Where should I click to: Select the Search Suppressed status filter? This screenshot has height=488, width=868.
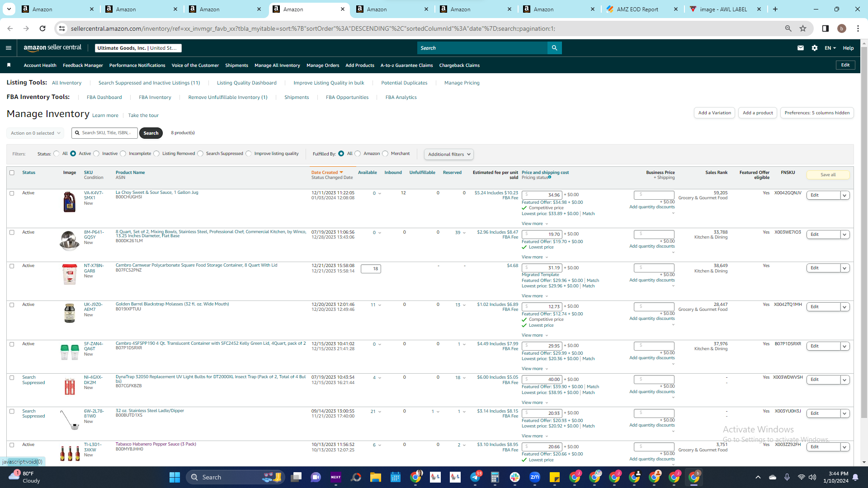click(200, 154)
